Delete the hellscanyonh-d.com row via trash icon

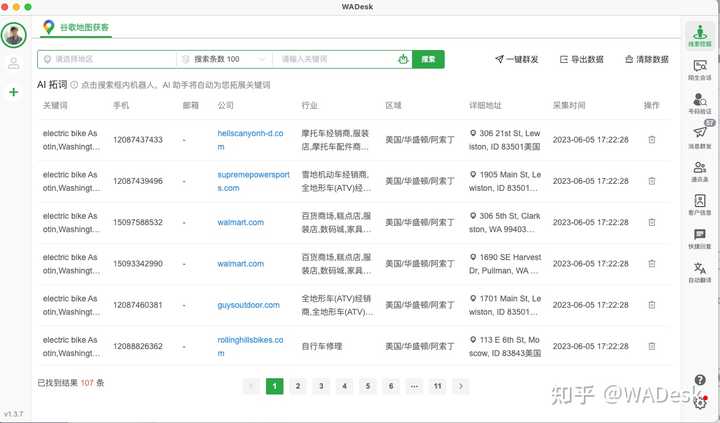[652, 140]
